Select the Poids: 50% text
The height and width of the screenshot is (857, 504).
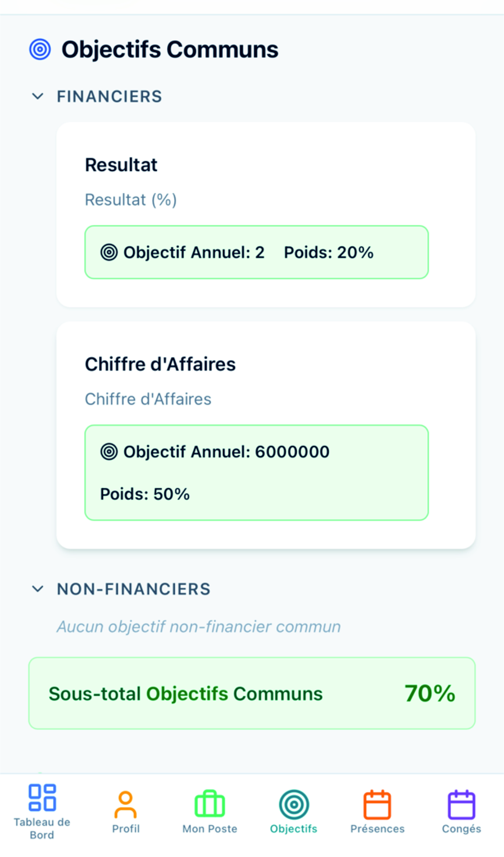coord(145,494)
